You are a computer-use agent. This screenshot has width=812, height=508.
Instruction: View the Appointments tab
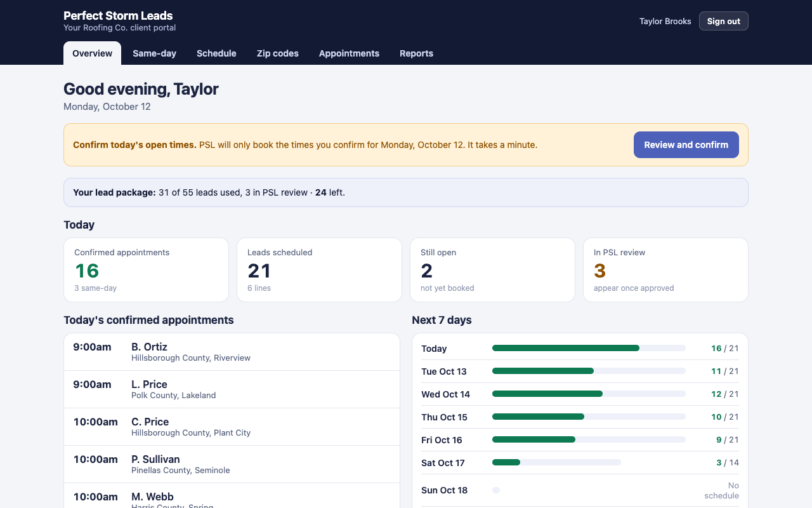click(x=349, y=53)
